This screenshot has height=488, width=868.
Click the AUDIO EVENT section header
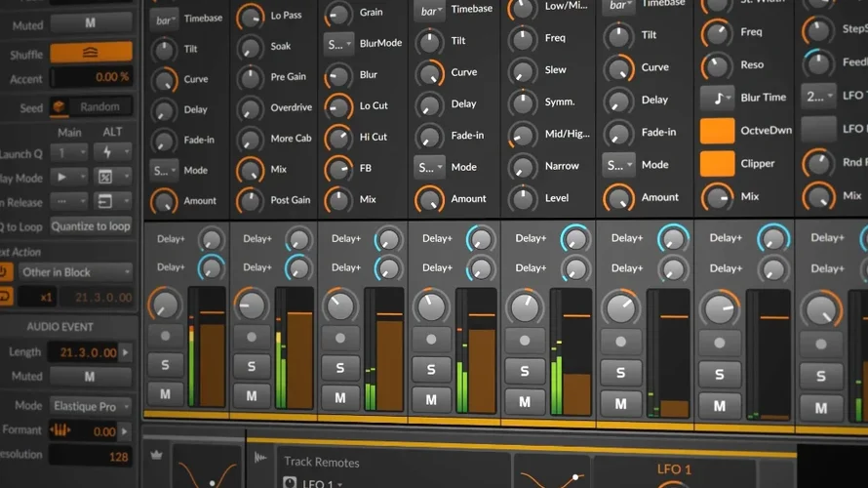[x=59, y=327]
